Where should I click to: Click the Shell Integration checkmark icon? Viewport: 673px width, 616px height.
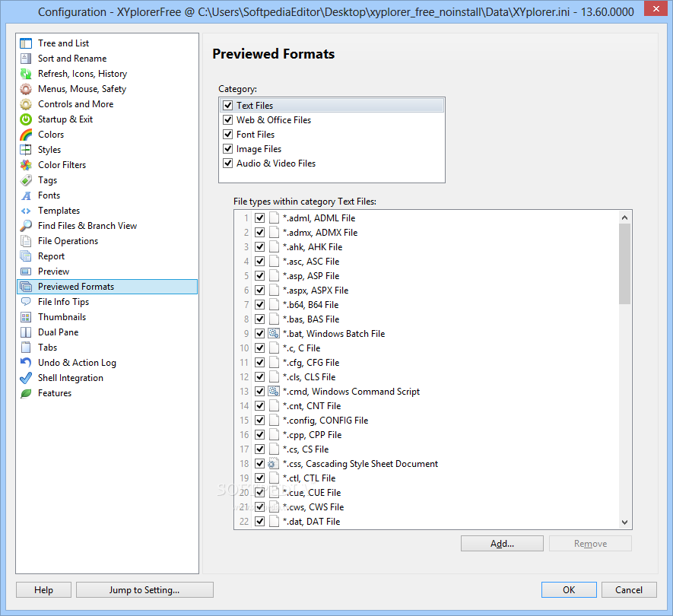click(x=26, y=378)
